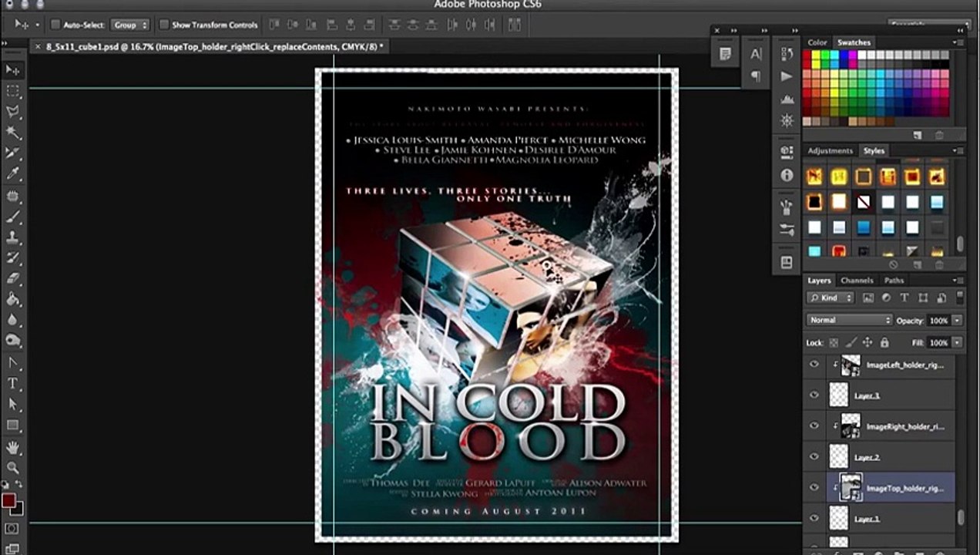Lock all layer attributes padlock

click(x=884, y=342)
